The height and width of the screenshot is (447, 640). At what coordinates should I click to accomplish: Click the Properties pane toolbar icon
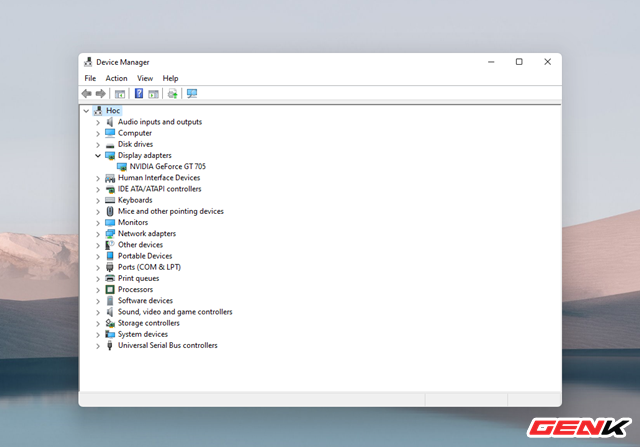coord(153,94)
